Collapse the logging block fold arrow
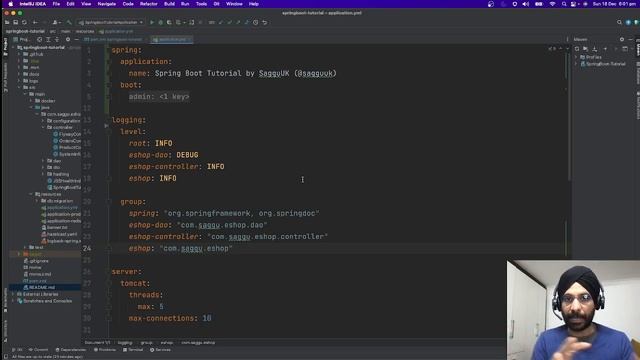This screenshot has height=360, width=640. [x=107, y=126]
